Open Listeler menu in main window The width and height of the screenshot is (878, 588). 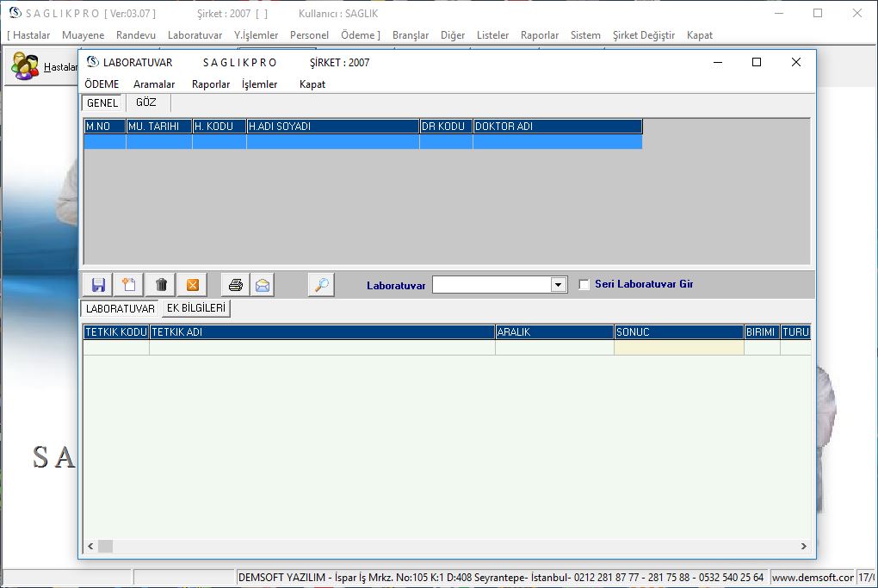point(492,35)
